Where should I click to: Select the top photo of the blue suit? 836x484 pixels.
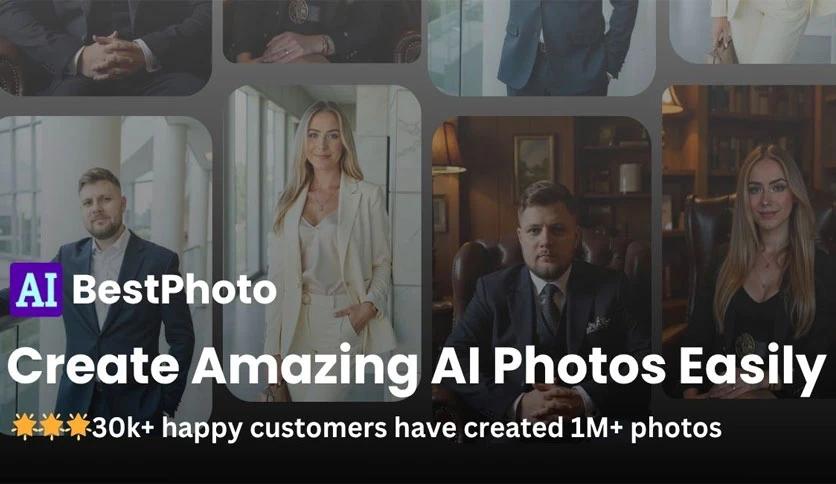542,47
